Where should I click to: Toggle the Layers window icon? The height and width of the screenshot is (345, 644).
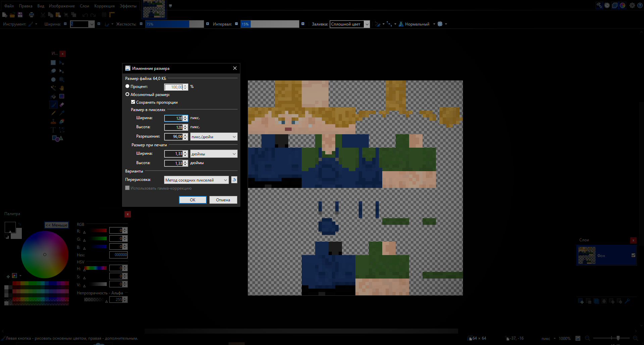(x=615, y=5)
